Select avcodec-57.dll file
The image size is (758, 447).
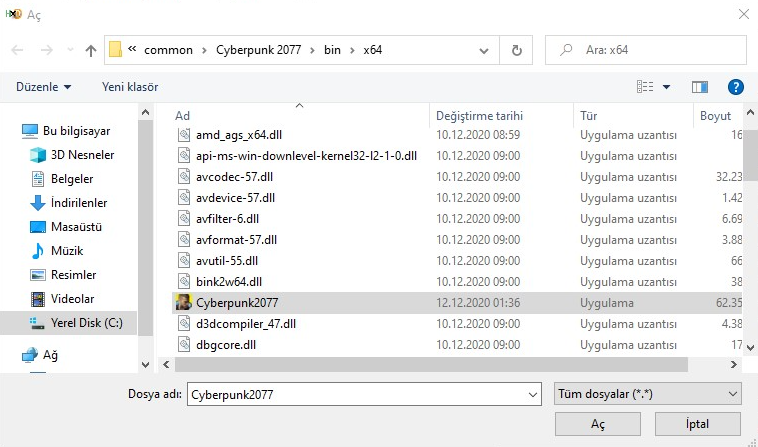[234, 177]
